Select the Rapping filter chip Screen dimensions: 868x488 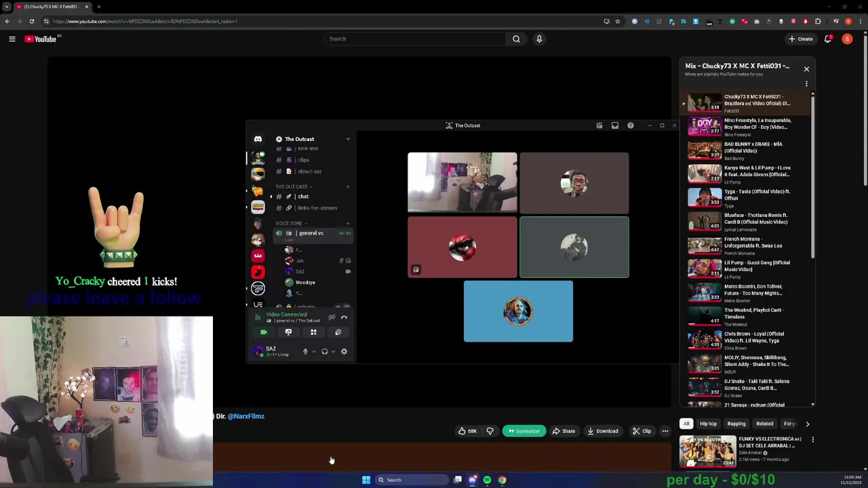[736, 424]
